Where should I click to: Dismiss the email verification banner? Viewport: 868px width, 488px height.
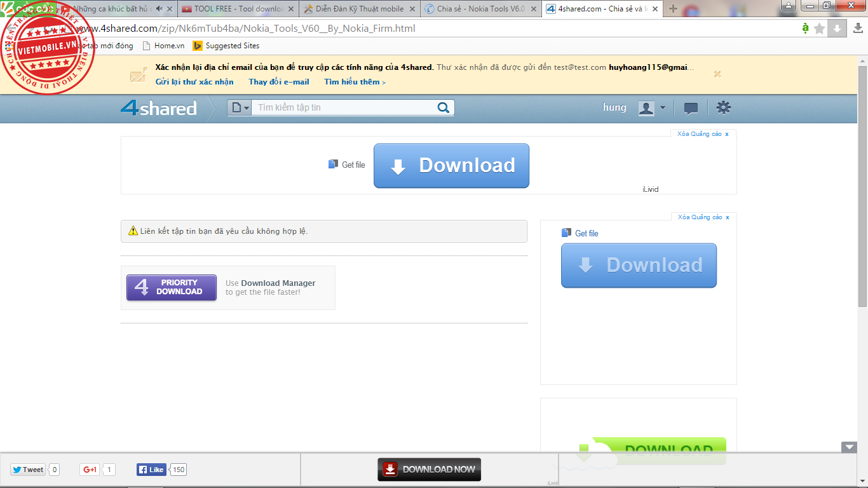pyautogui.click(x=717, y=74)
